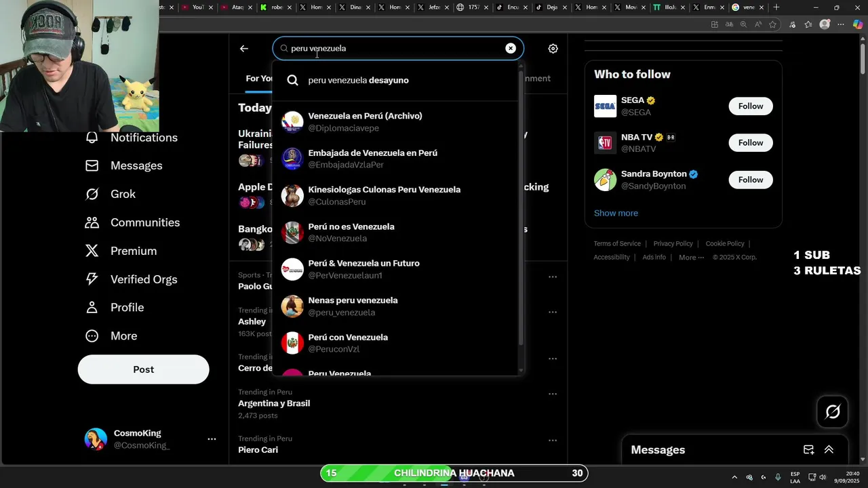The image size is (868, 488).
Task: Open 'Piero Cari' trending topic
Action: point(258,450)
